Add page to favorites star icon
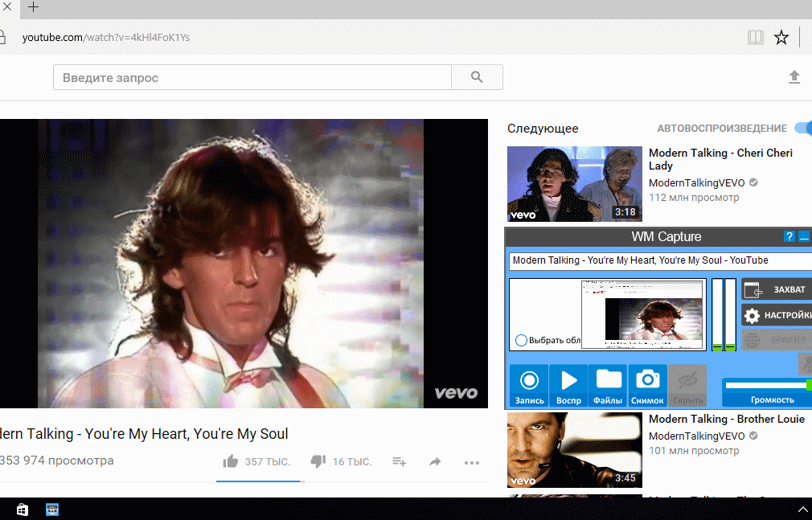Screen dimensions: 812x520 pos(781,37)
